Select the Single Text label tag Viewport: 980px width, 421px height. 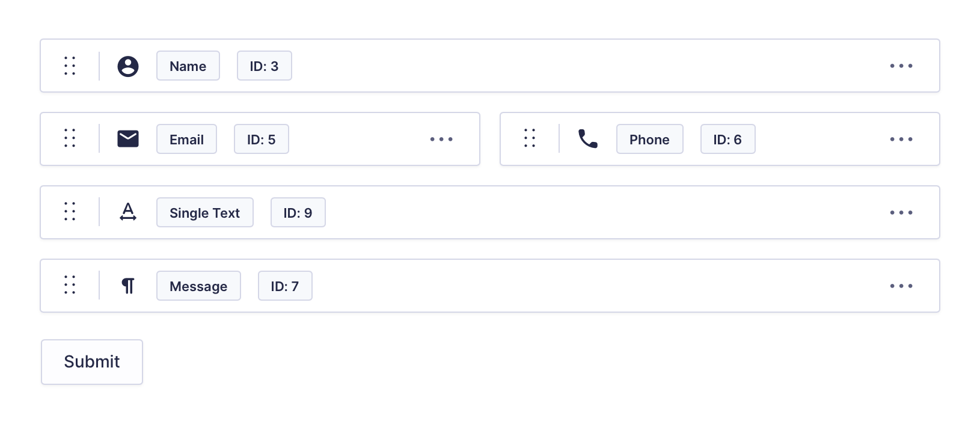[x=205, y=212]
